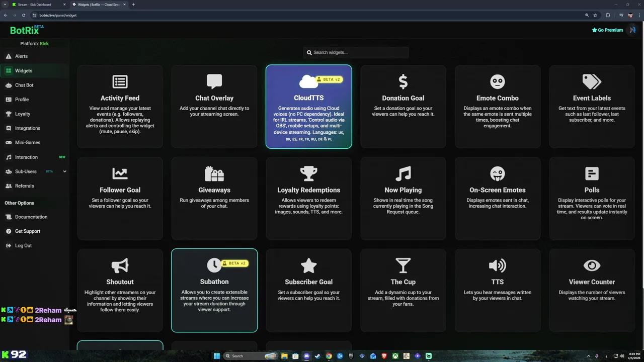Close the Stream - Kick Dashboard tab
Image resolution: width=644 pixels, height=362 pixels.
(x=64, y=5)
